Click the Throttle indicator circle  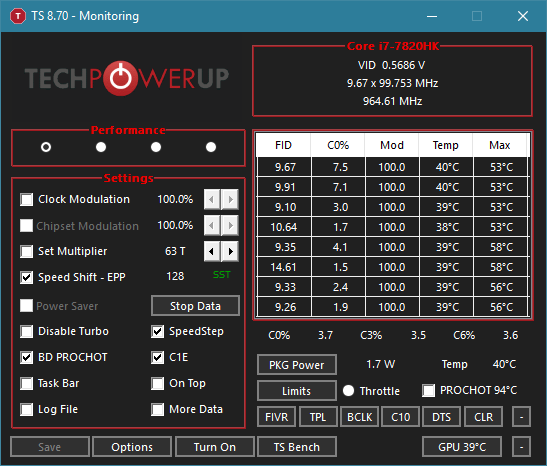click(x=348, y=390)
